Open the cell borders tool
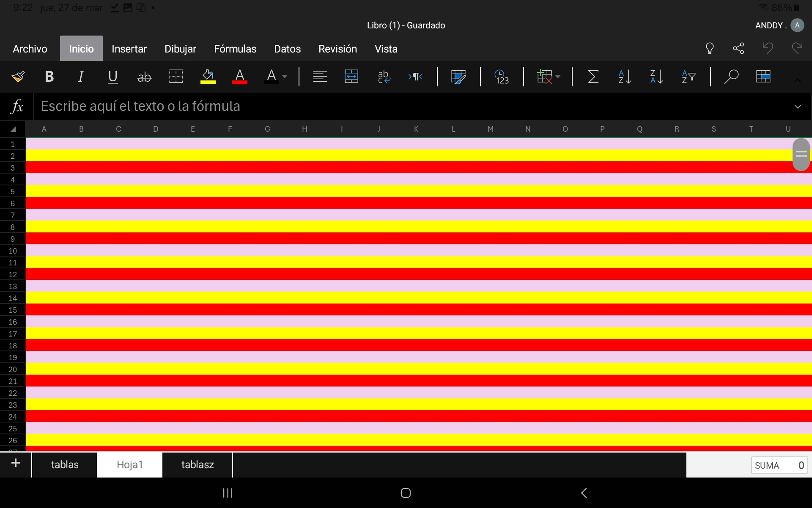This screenshot has width=812, height=508. click(176, 77)
